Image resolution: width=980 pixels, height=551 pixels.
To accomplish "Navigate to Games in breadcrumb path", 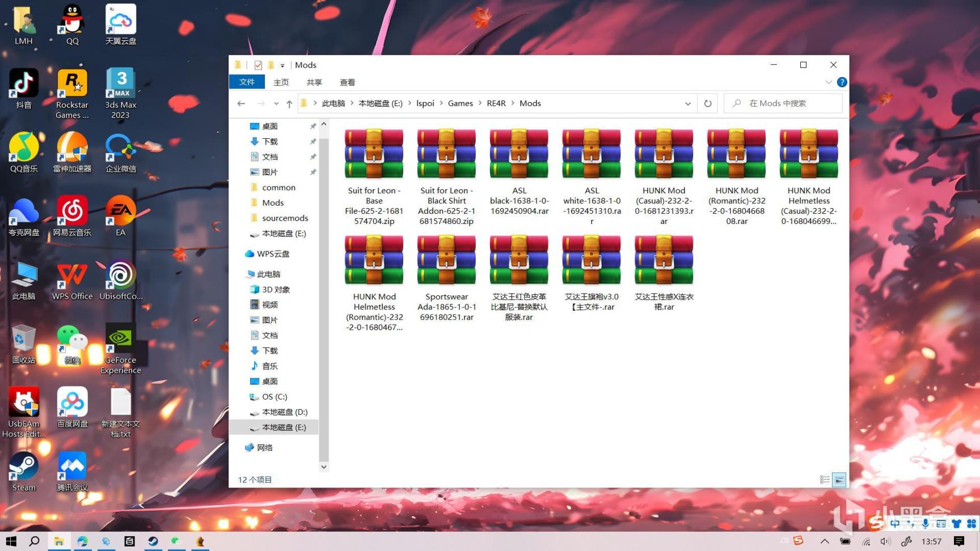I will pyautogui.click(x=461, y=103).
